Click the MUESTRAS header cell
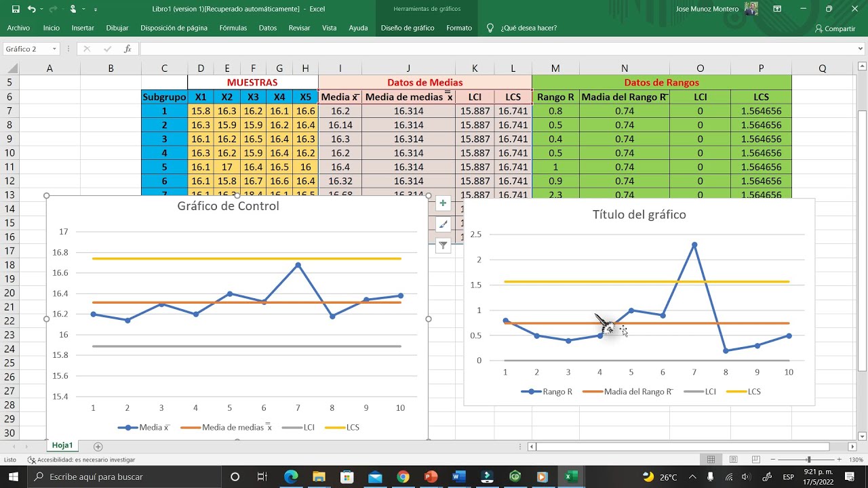868x488 pixels. (253, 82)
